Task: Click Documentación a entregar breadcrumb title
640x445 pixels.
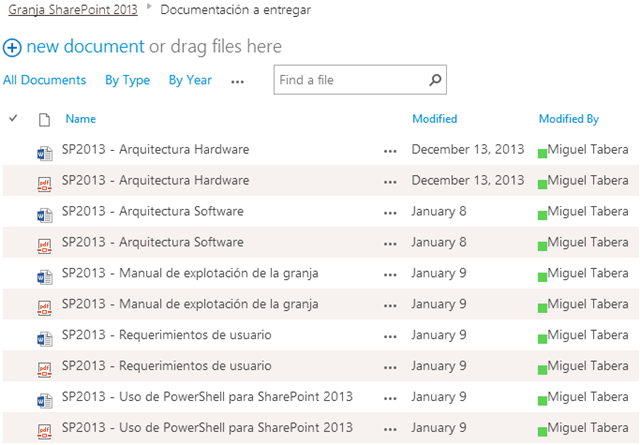Action: [x=236, y=10]
